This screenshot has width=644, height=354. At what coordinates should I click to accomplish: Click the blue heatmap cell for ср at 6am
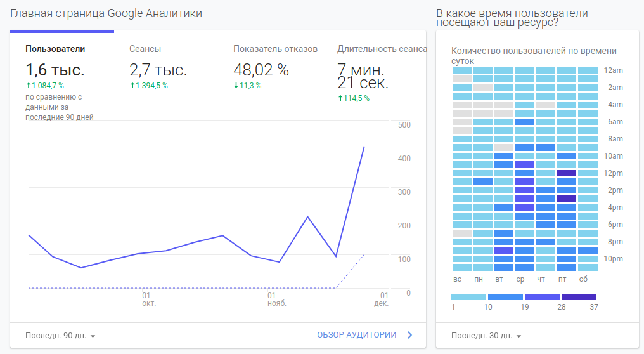click(524, 122)
